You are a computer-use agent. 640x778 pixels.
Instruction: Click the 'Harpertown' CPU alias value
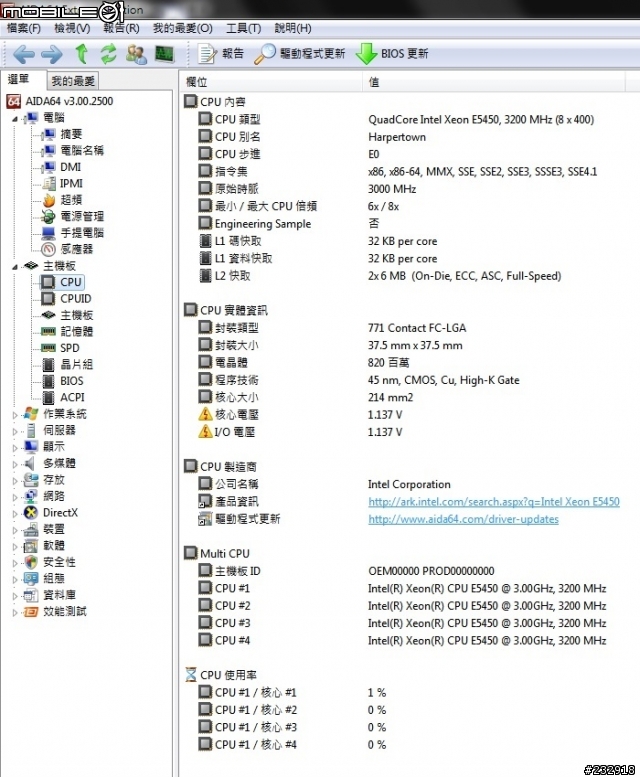tap(397, 137)
